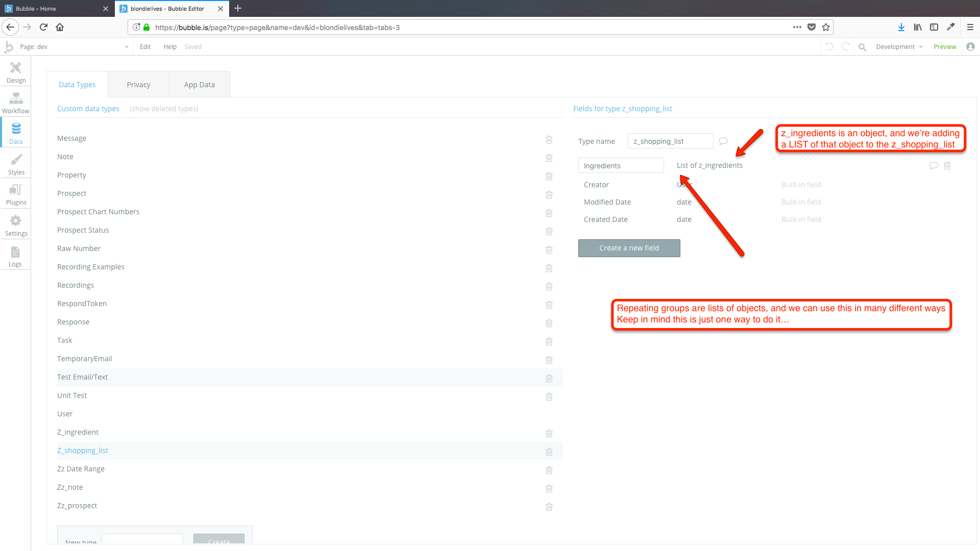
Task: Switch to the App Data tab
Action: 199,85
